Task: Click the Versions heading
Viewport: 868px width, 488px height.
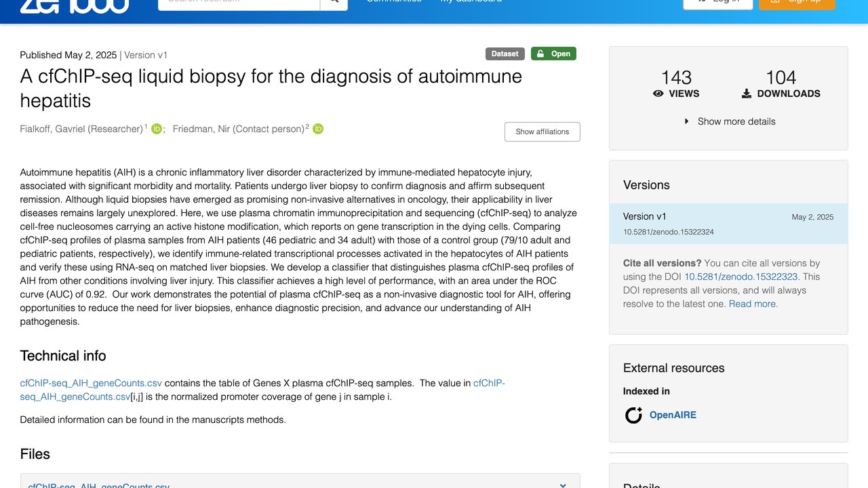Action: (x=646, y=185)
